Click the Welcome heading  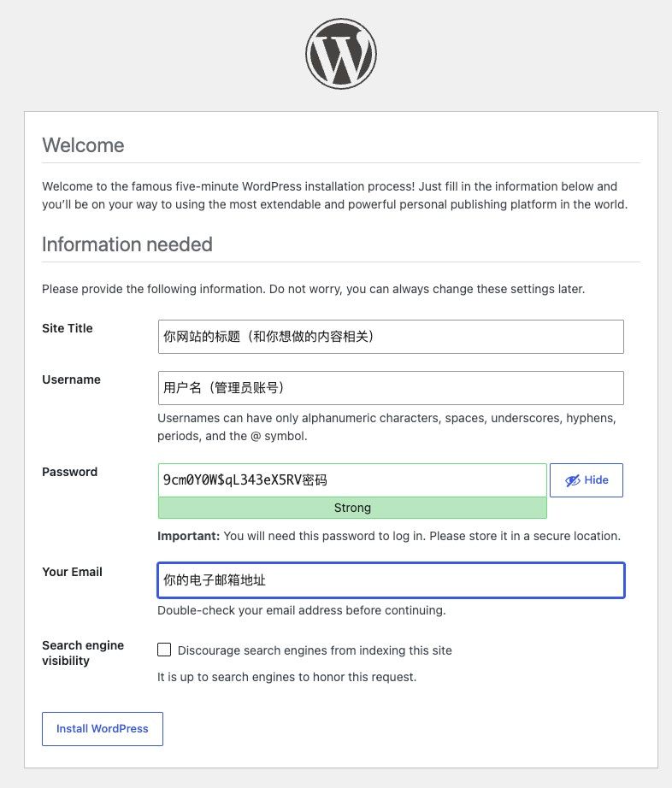[84, 145]
